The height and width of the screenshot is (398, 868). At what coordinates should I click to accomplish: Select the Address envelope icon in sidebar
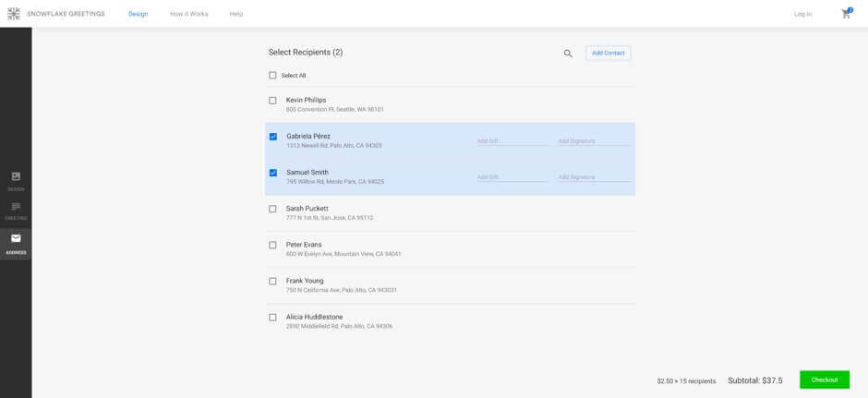tap(16, 239)
